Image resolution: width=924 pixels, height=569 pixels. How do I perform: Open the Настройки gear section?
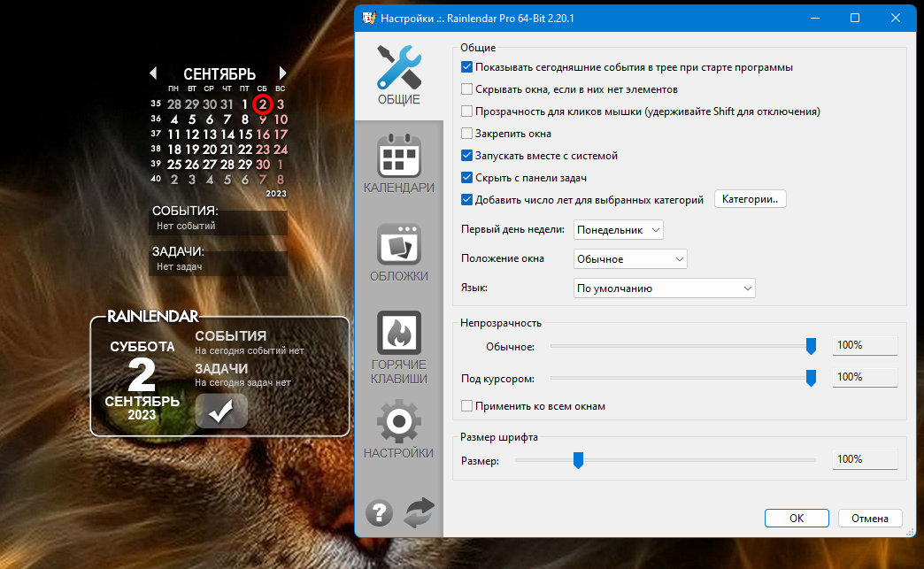[399, 429]
